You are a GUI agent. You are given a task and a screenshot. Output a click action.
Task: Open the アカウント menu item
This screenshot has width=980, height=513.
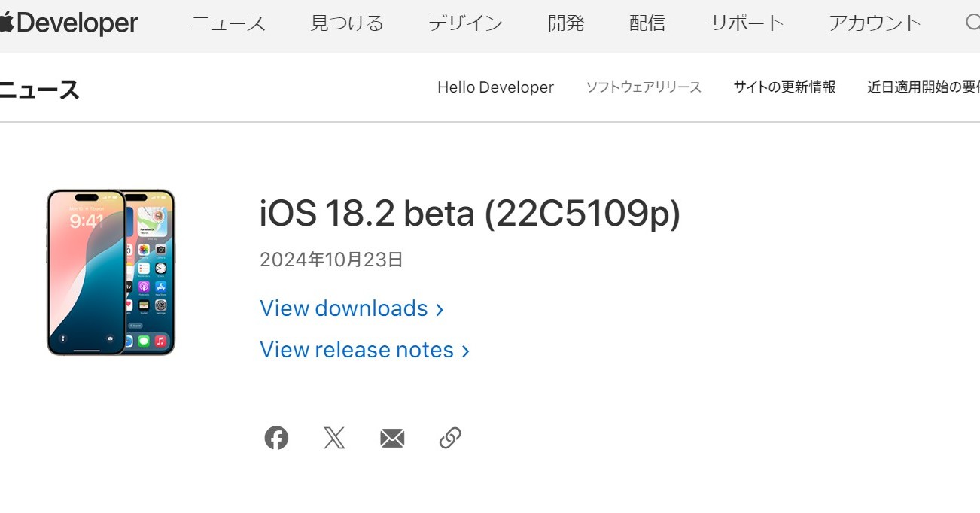pos(875,23)
